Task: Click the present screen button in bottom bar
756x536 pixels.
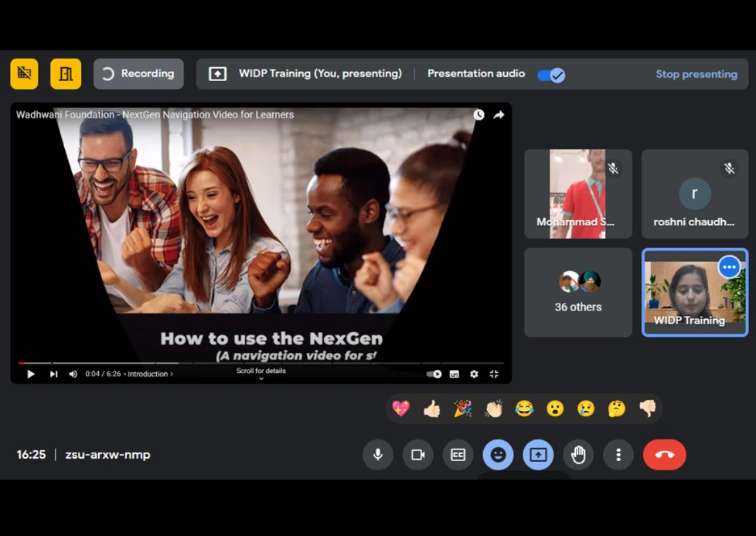Action: 538,455
